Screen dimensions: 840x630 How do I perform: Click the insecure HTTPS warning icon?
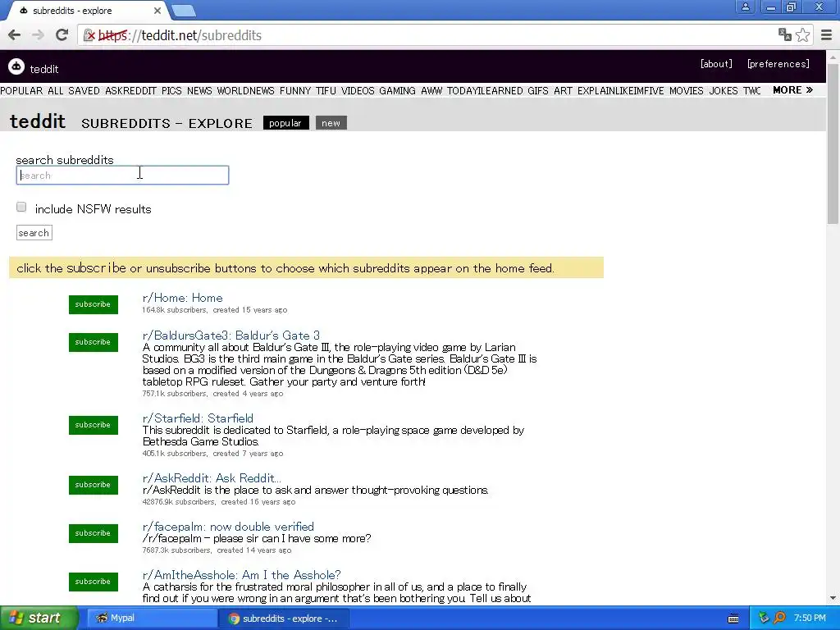click(89, 35)
